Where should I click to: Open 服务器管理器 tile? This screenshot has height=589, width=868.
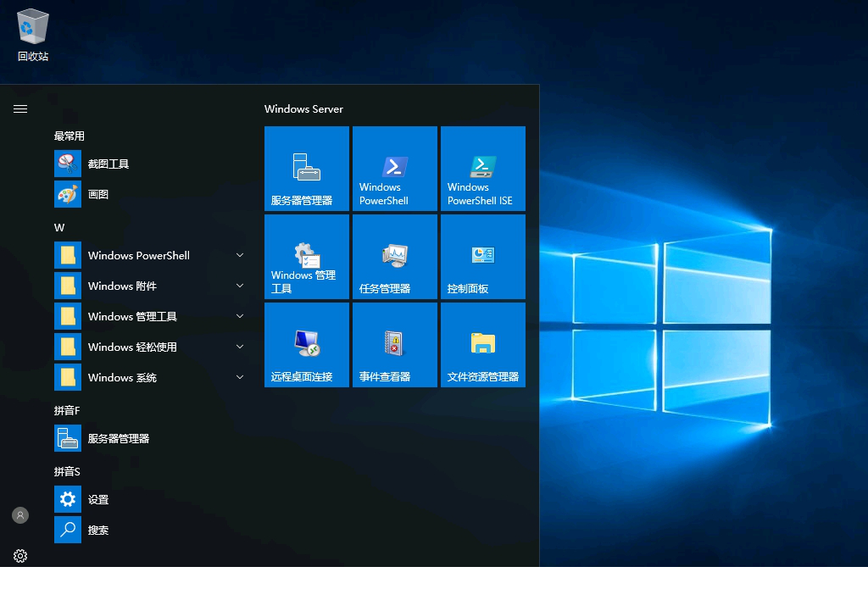[307, 169]
